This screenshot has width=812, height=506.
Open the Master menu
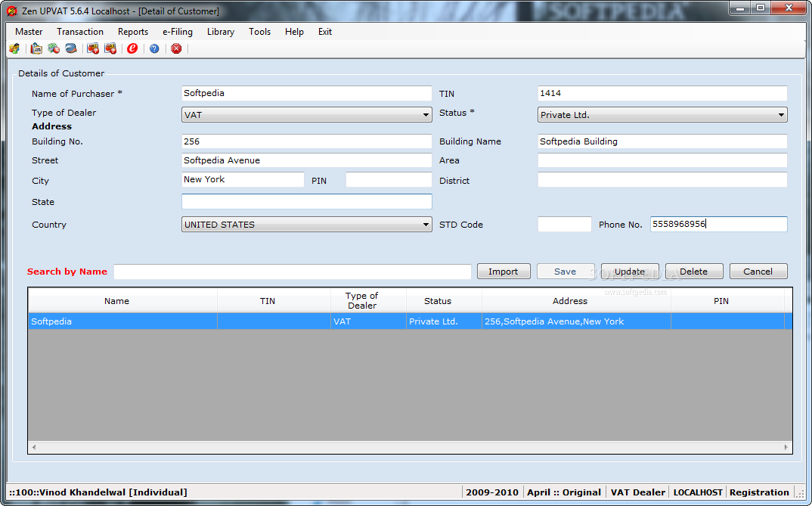[x=29, y=32]
